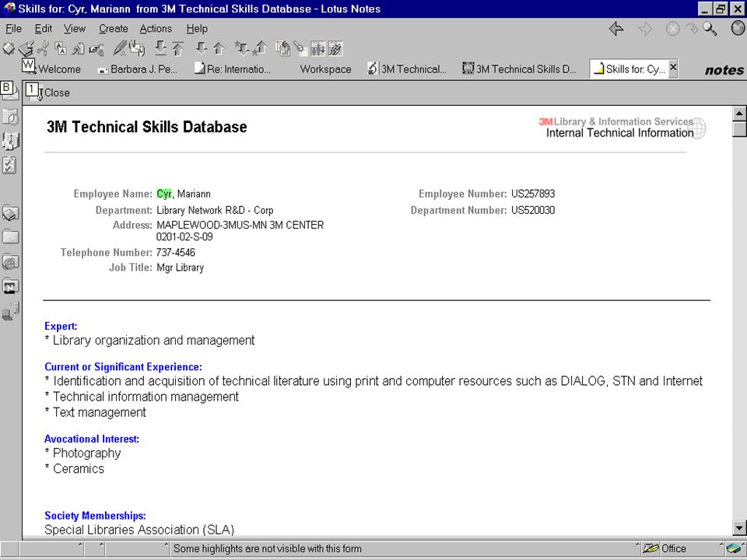Click the flashlight Search toolbar icon
747x560 pixels.
tap(300, 48)
